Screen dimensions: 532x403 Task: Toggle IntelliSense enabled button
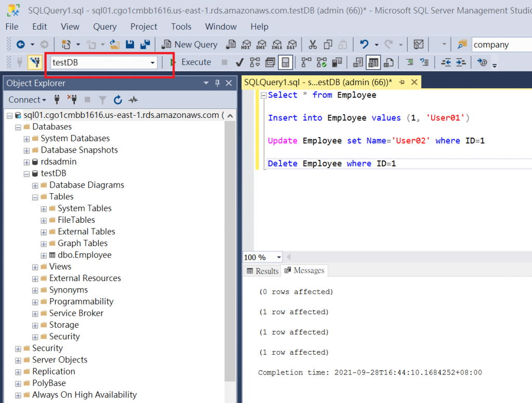coord(285,62)
